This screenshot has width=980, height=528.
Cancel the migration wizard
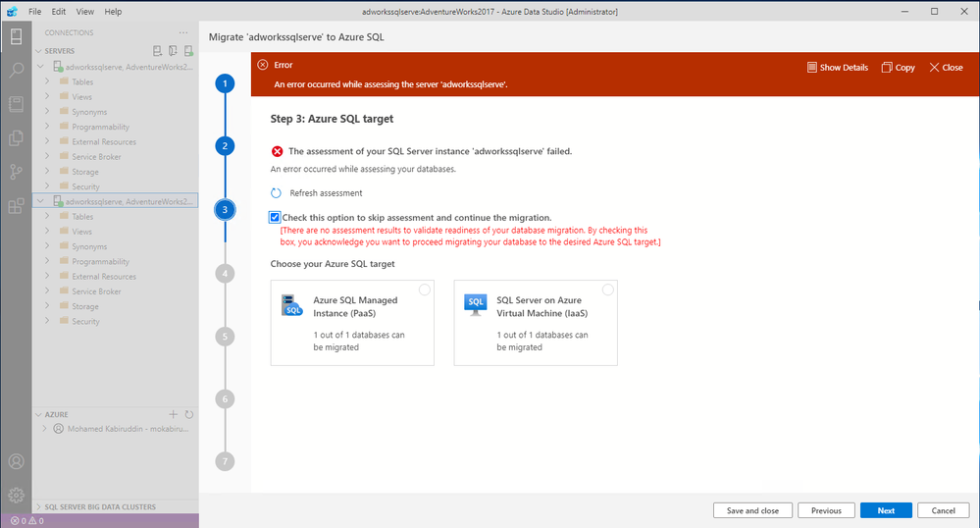click(943, 510)
